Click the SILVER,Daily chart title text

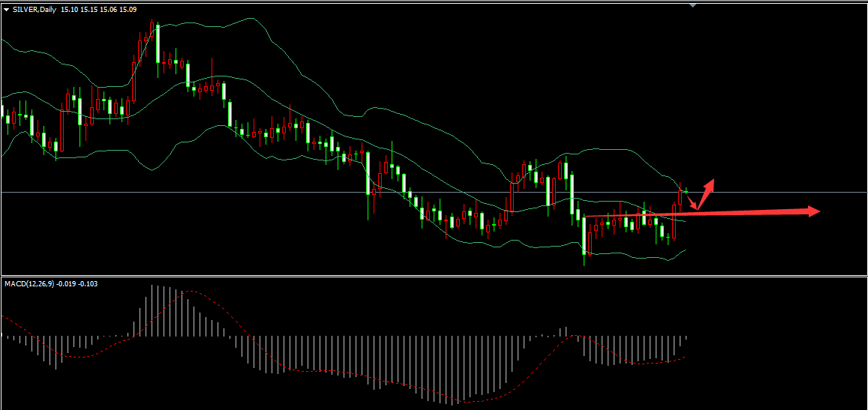pyautogui.click(x=34, y=9)
